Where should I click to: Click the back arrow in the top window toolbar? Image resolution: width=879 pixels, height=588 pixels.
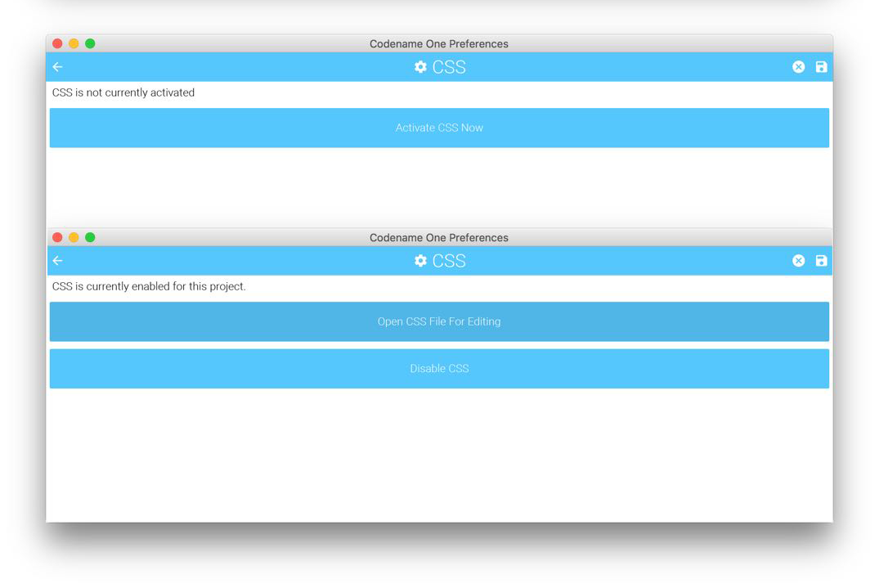pos(57,67)
